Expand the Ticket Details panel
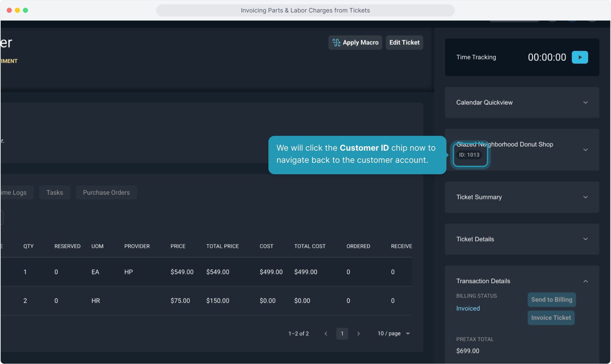This screenshot has width=611, height=364. pyautogui.click(x=585, y=239)
